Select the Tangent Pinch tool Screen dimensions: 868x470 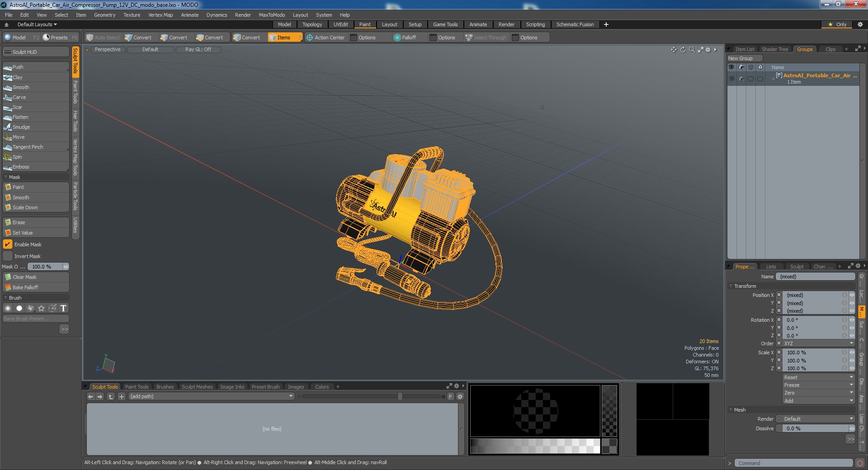pyautogui.click(x=36, y=147)
